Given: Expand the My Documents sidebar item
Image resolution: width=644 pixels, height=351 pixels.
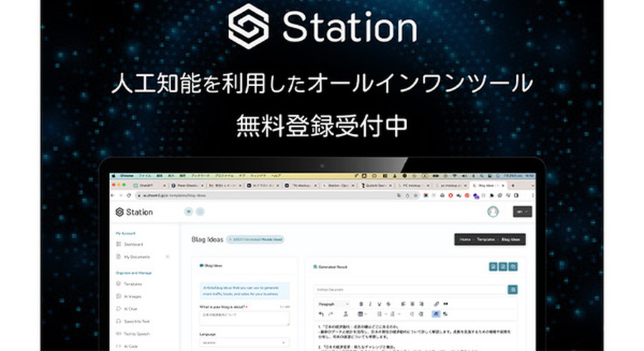Looking at the screenshot, I should (167, 256).
